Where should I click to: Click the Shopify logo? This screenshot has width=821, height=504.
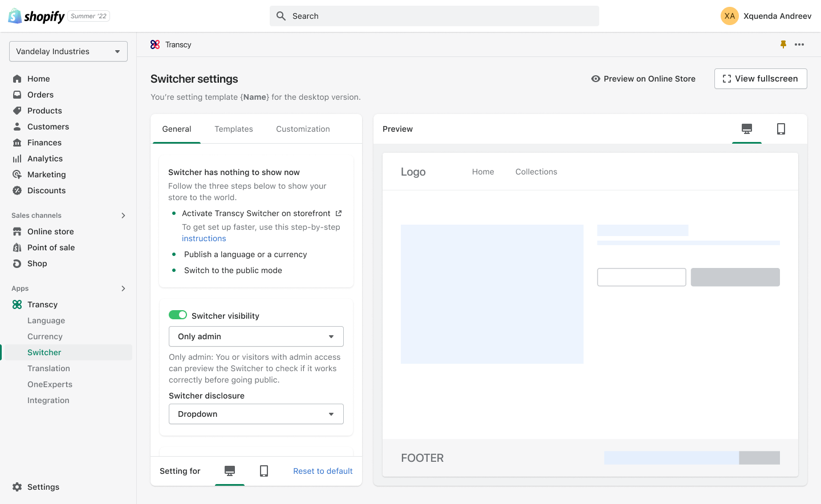36,16
